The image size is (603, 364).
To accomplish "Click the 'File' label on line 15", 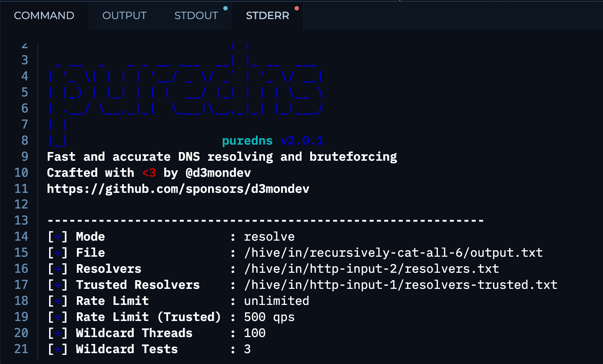I will tap(90, 253).
